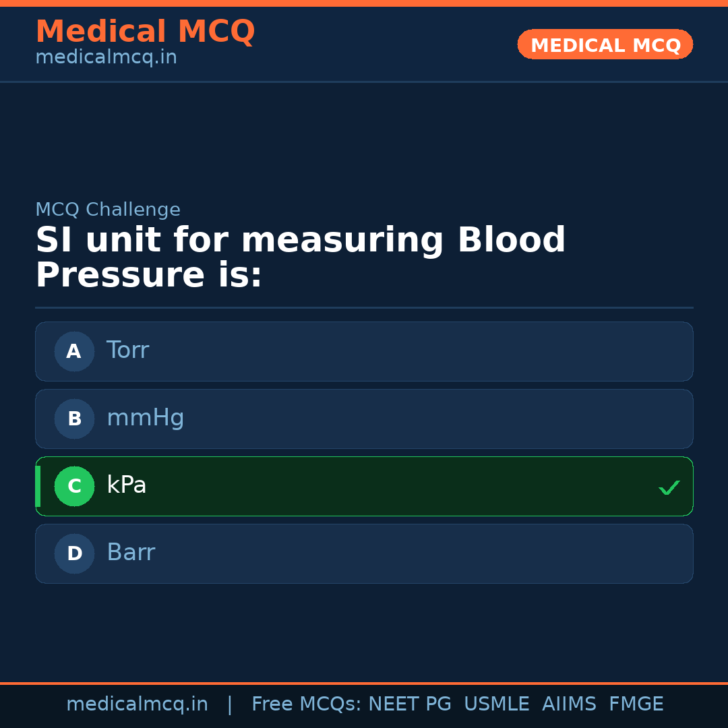Click the Free MCQs label in the footer
Viewport: 728px width, 728px height.
(306, 704)
